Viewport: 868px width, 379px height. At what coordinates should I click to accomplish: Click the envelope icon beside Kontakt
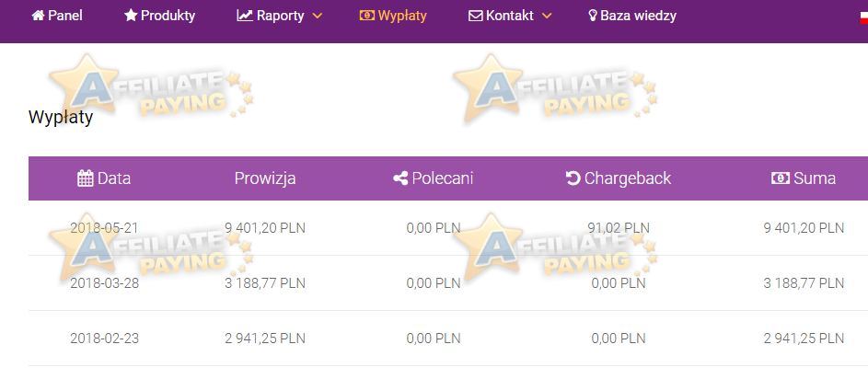point(476,16)
